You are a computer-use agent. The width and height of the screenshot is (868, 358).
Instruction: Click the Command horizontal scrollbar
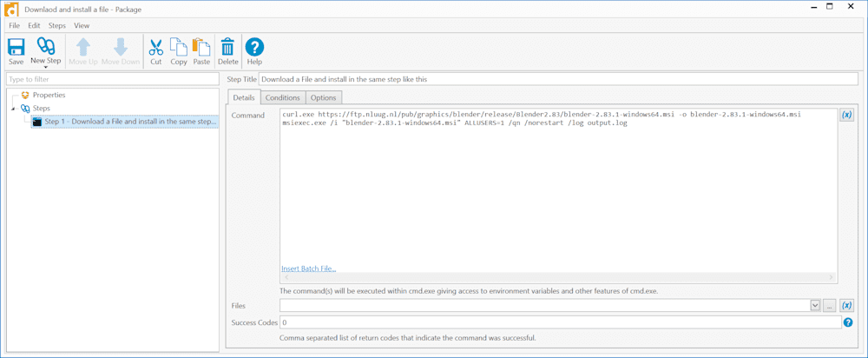pyautogui.click(x=558, y=276)
